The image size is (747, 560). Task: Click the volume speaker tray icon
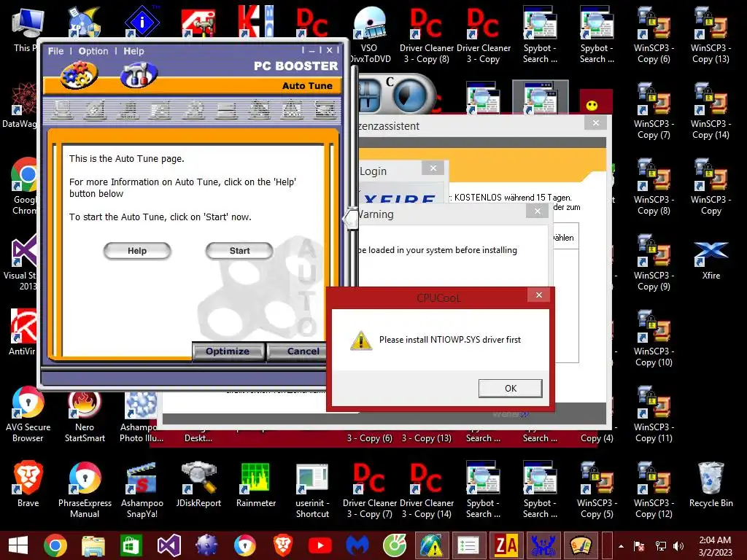click(x=678, y=546)
